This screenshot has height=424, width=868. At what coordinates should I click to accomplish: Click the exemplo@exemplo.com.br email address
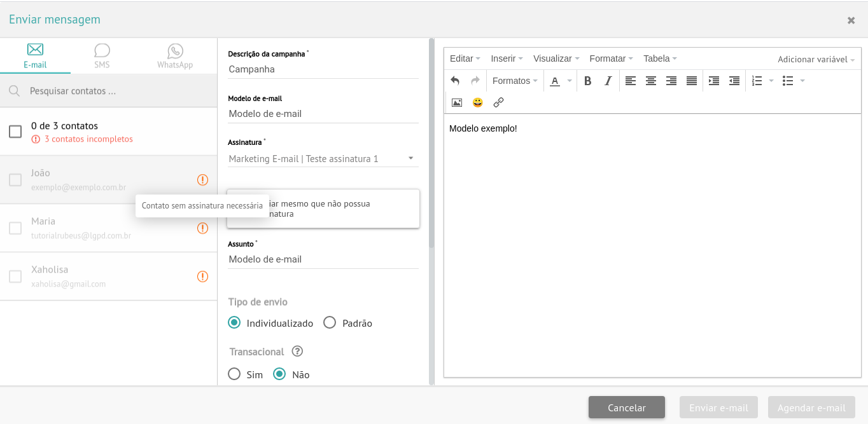[x=78, y=188]
